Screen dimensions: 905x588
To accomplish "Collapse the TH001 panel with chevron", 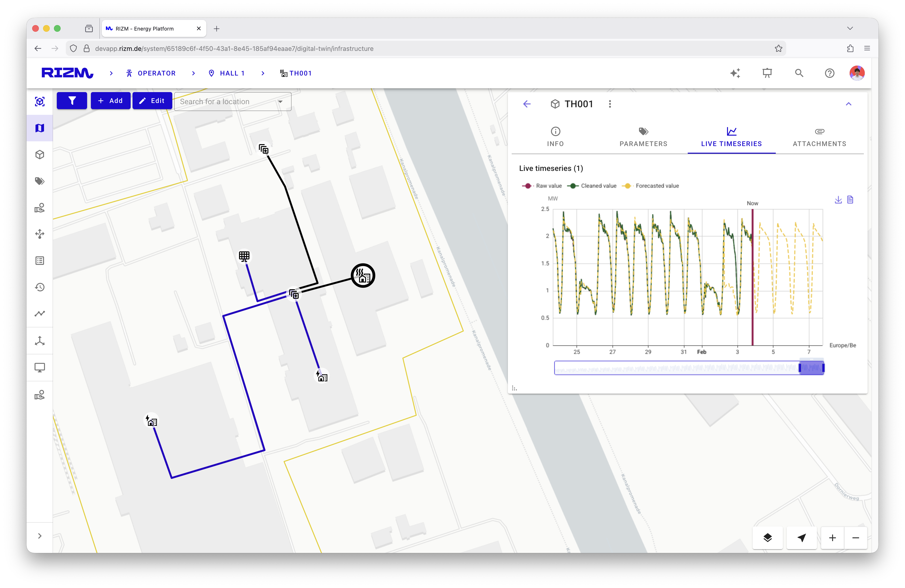I will [x=848, y=104].
